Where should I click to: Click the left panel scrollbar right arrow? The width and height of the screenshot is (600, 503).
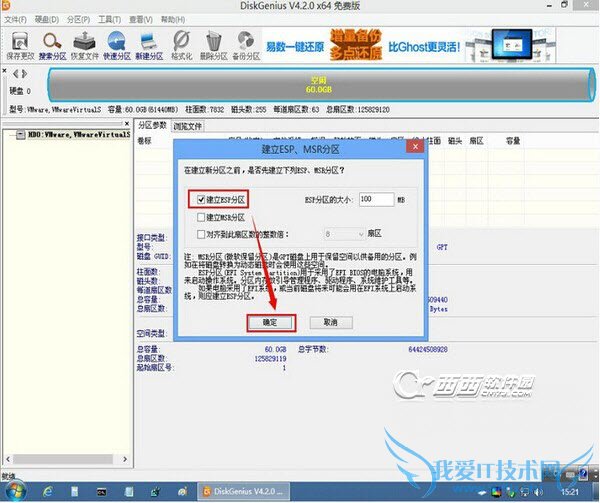tap(125, 459)
